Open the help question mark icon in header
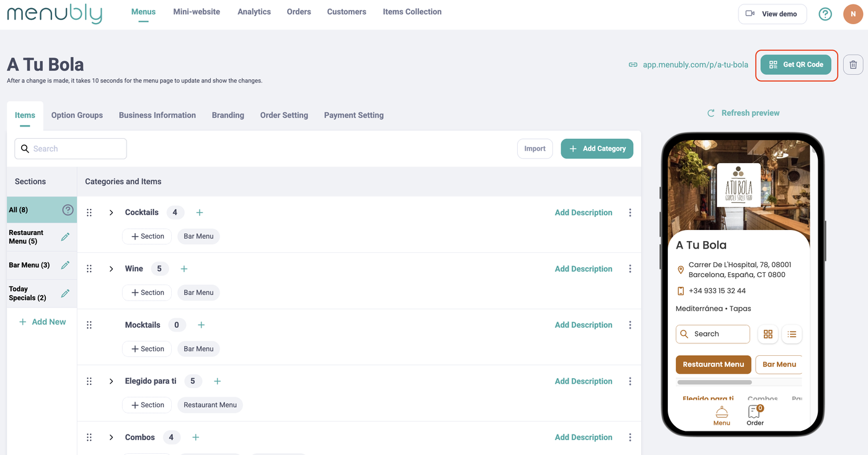This screenshot has width=868, height=455. (x=825, y=14)
